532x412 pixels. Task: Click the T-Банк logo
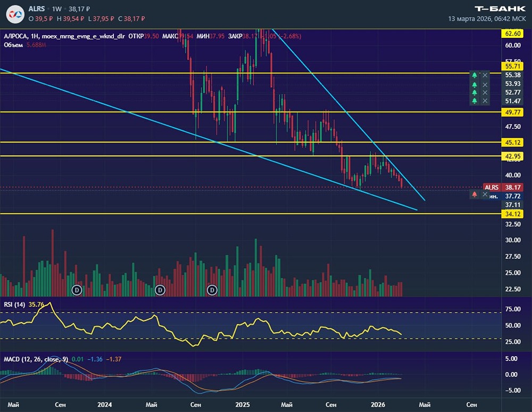point(500,9)
